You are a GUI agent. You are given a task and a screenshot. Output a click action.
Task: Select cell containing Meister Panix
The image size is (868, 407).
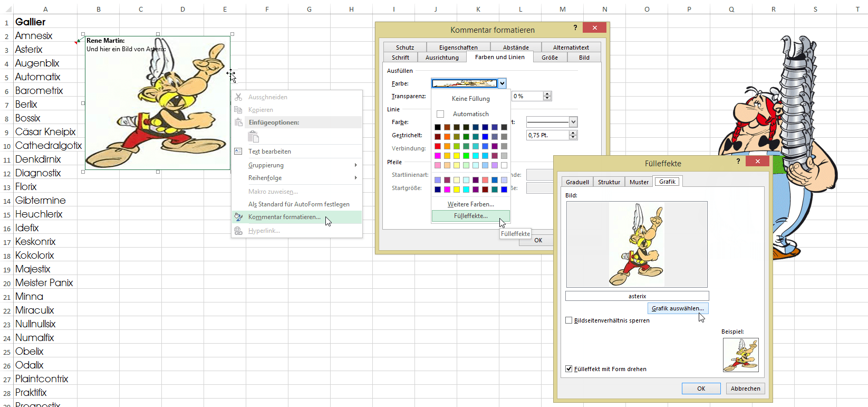tap(45, 282)
